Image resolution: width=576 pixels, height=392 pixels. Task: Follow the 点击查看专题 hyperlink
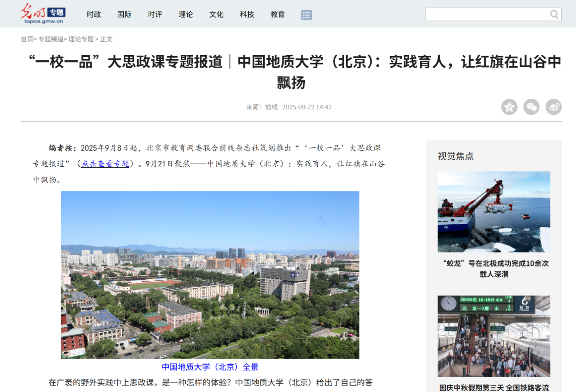tap(105, 164)
